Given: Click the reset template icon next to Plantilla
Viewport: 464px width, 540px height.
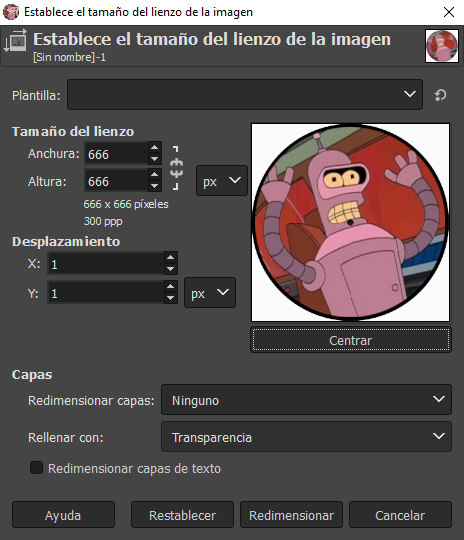Looking at the screenshot, I should coord(440,95).
